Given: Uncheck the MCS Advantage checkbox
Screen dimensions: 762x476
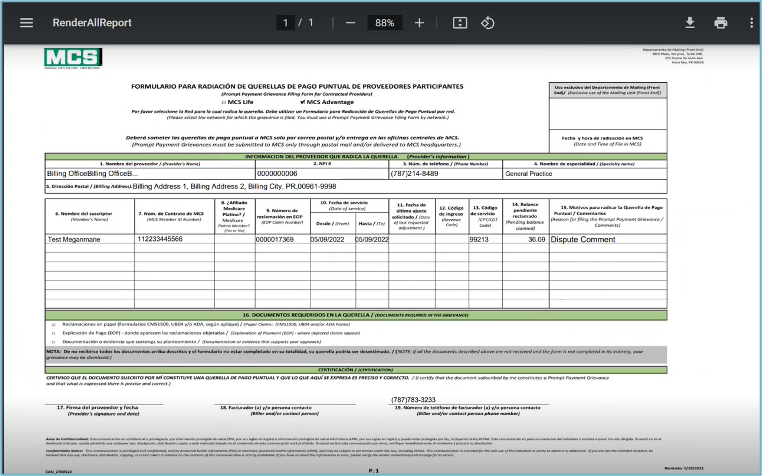Looking at the screenshot, I should coord(303,102).
